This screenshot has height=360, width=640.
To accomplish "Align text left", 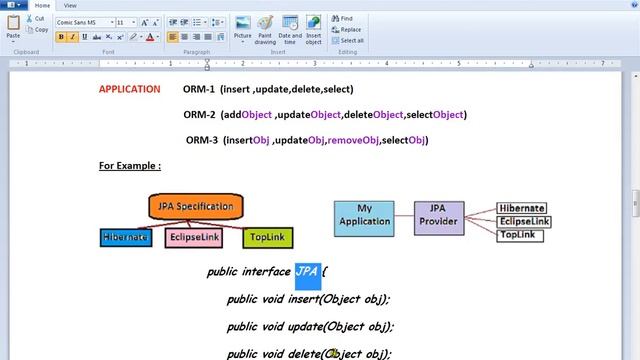I will tap(173, 37).
